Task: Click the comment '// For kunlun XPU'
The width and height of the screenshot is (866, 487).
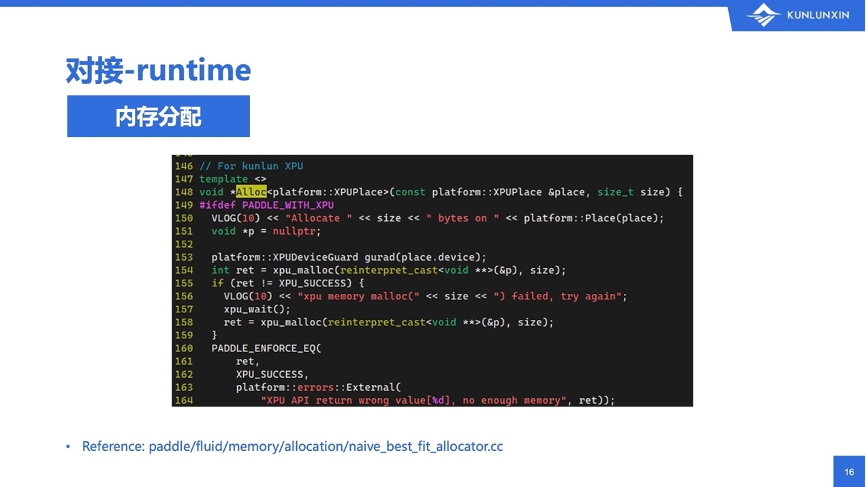Action: 251,166
